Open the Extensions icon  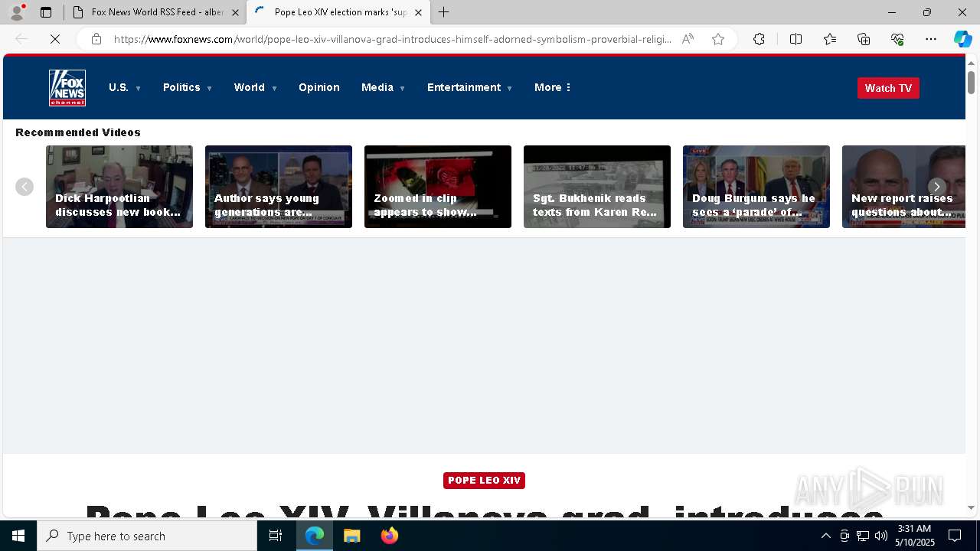(759, 39)
